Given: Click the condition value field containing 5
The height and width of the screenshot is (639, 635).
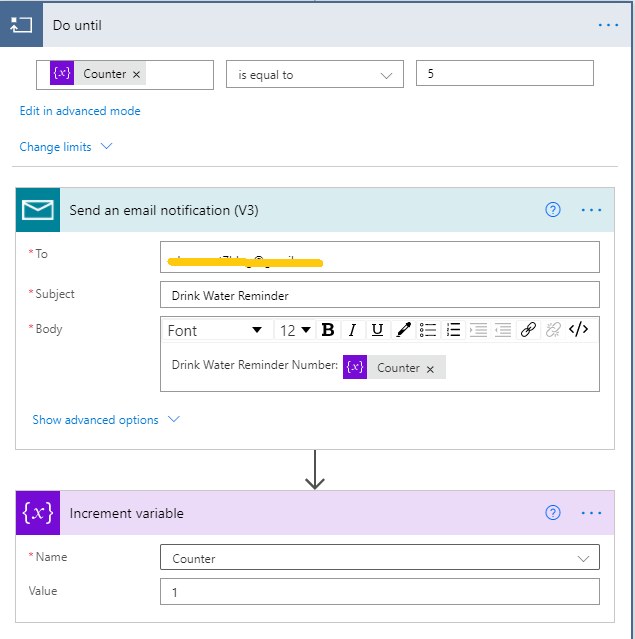Looking at the screenshot, I should tap(505, 73).
